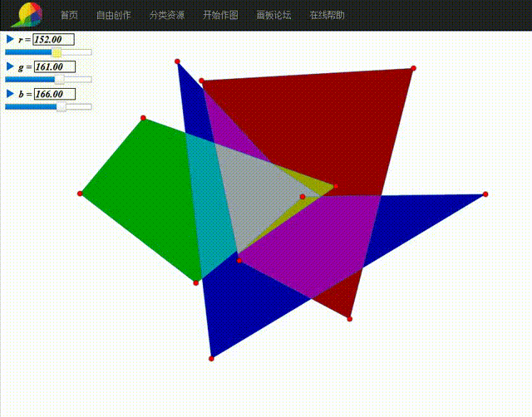Select the red point at the yellow region's inner notch

coord(303,197)
